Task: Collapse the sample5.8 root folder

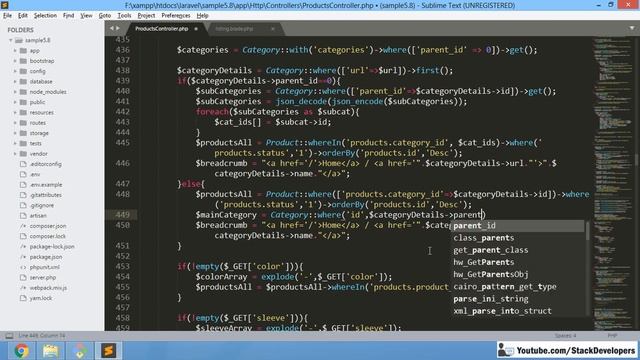Action: 11,40
